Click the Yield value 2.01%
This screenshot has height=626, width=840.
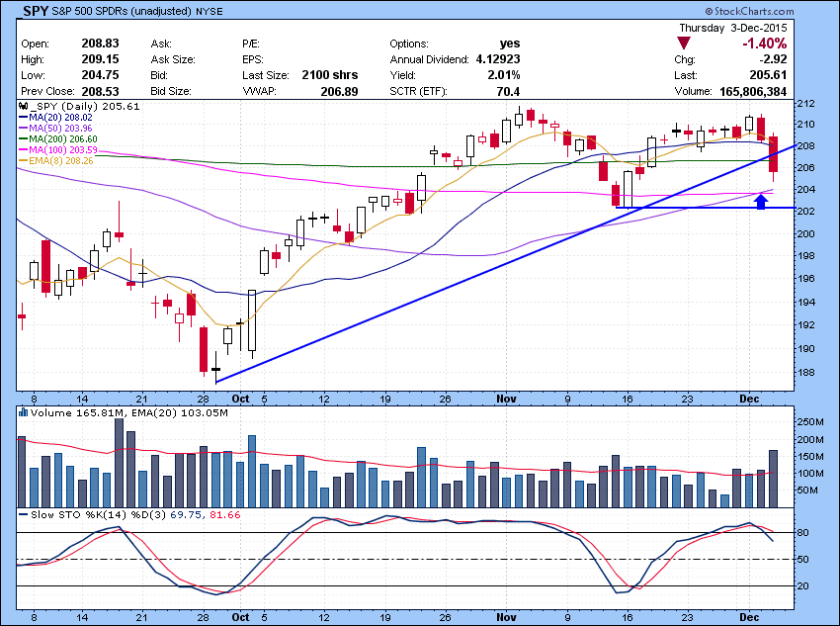pyautogui.click(x=504, y=75)
